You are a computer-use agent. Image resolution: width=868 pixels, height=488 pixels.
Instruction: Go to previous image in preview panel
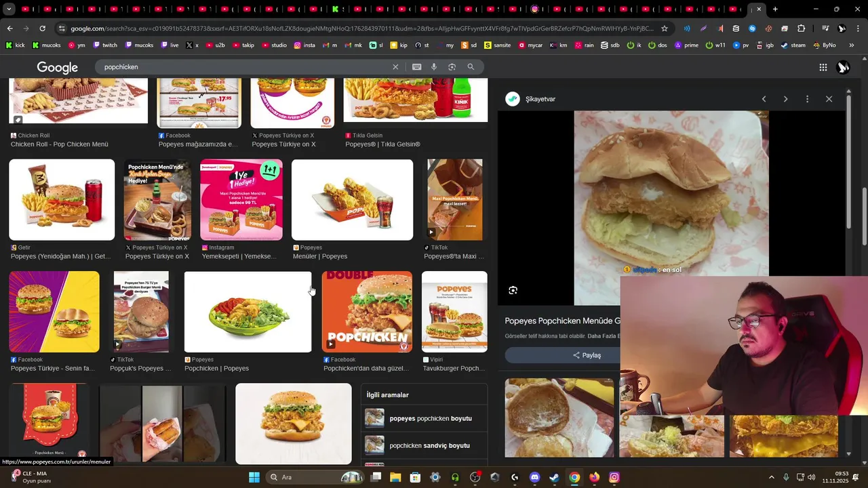(x=764, y=99)
